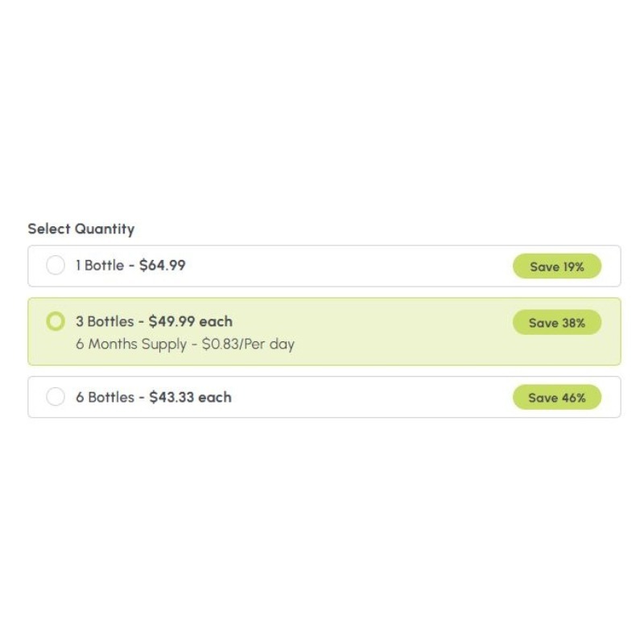Image resolution: width=644 pixels, height=644 pixels.
Task: Click the "6 Months Supply" text
Action: pos(131,345)
